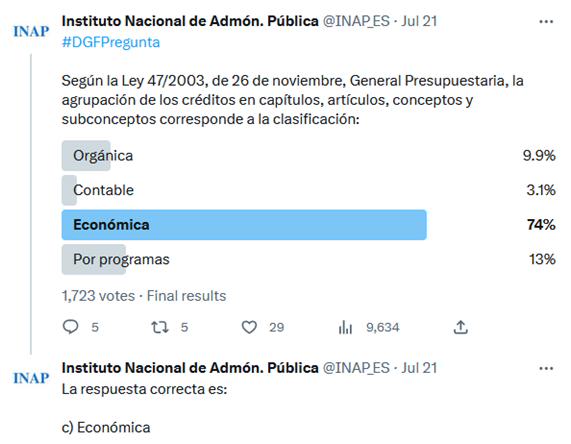Open the more options menu on second tweet
Screen dimensions: 571x444
pos(546,369)
